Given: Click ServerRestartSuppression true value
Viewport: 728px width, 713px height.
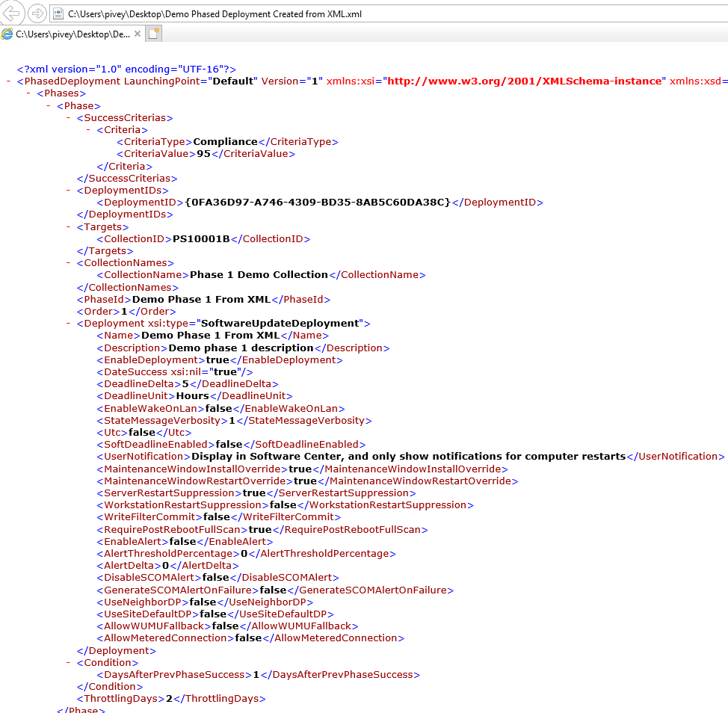Looking at the screenshot, I should (254, 493).
